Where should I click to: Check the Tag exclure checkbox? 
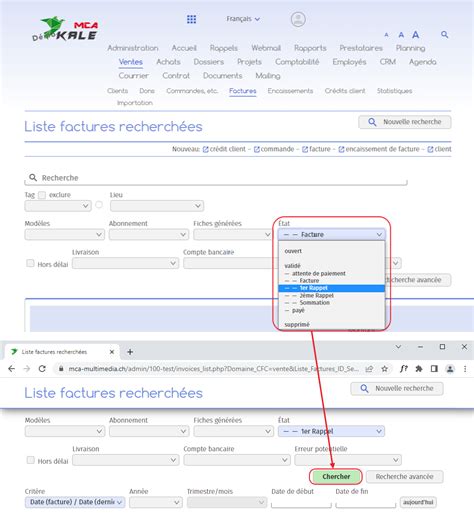point(42,195)
